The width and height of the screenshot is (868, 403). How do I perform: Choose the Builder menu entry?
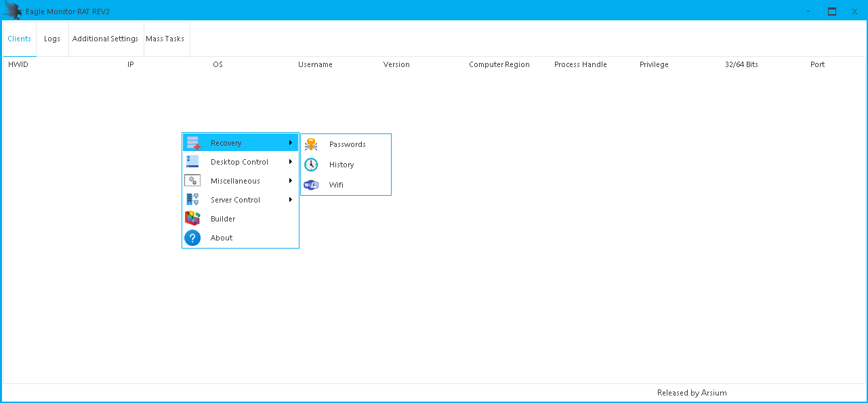coord(223,219)
